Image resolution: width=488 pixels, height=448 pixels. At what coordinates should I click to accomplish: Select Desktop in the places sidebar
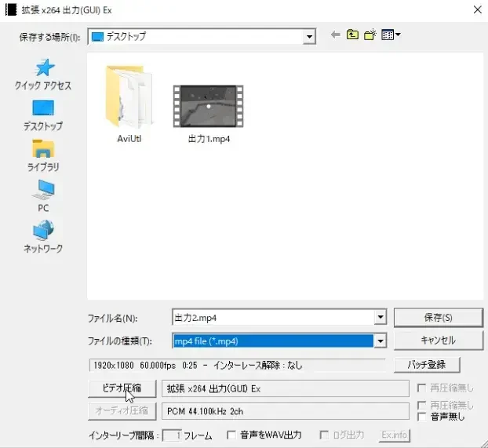tap(43, 115)
